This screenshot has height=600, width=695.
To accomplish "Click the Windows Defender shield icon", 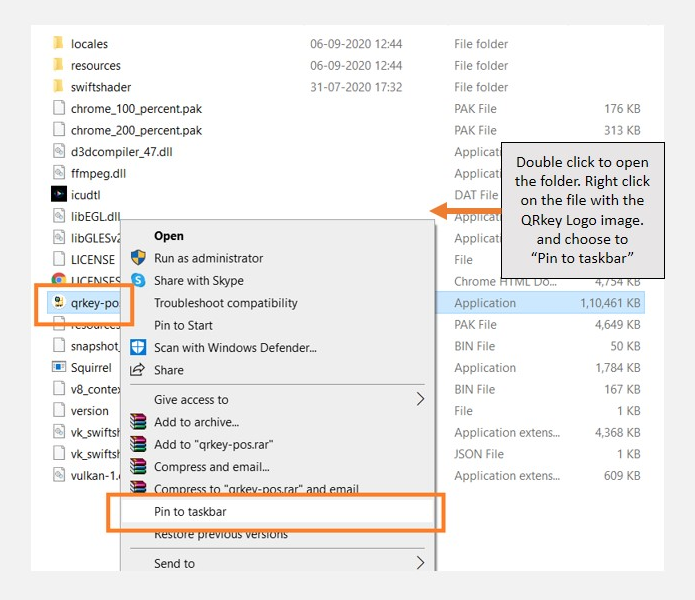I will point(138,348).
